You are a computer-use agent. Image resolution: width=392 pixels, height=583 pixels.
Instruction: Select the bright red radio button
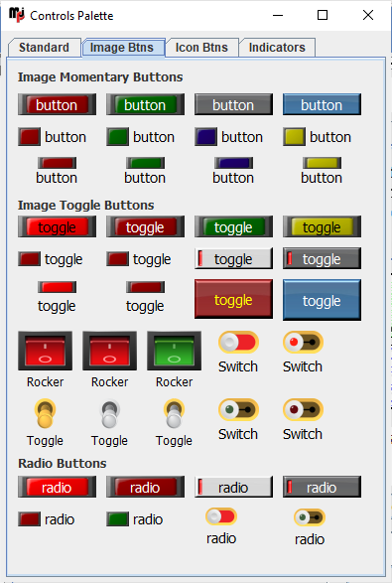point(57,487)
